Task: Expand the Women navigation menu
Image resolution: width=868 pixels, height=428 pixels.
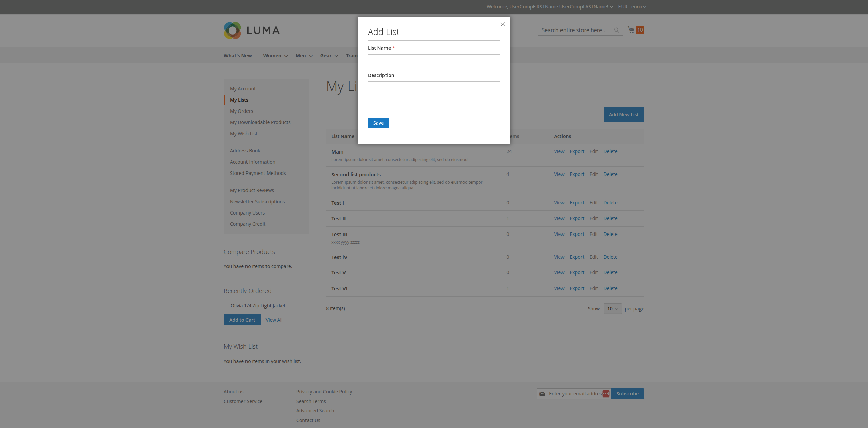Action: click(275, 56)
